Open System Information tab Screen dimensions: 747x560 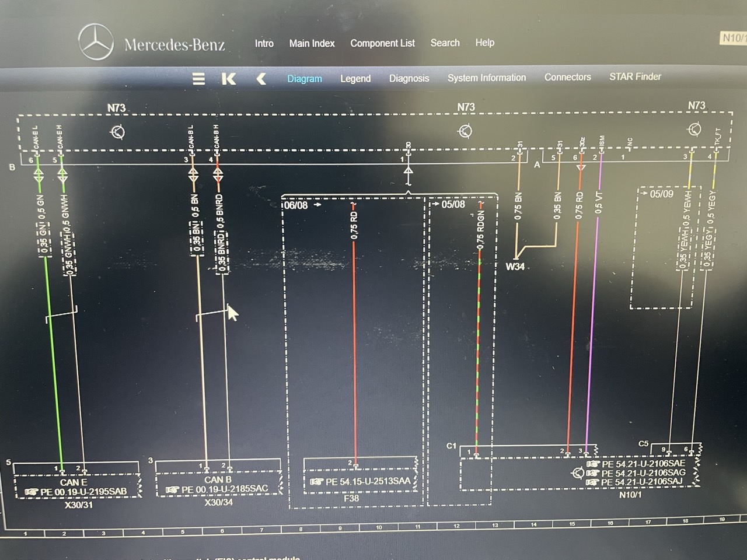point(487,78)
